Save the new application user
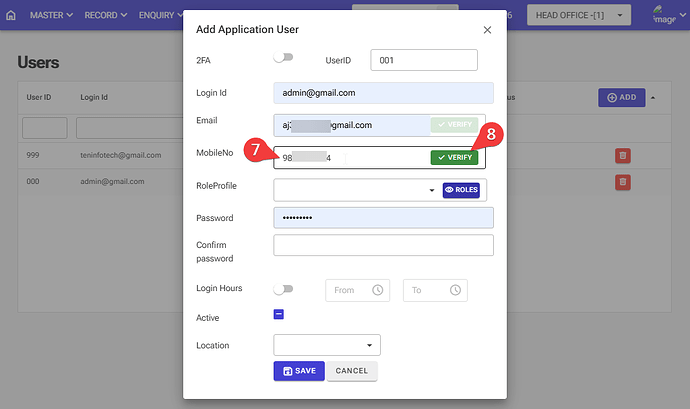Viewport: 690px width, 409px height. pyautogui.click(x=298, y=370)
